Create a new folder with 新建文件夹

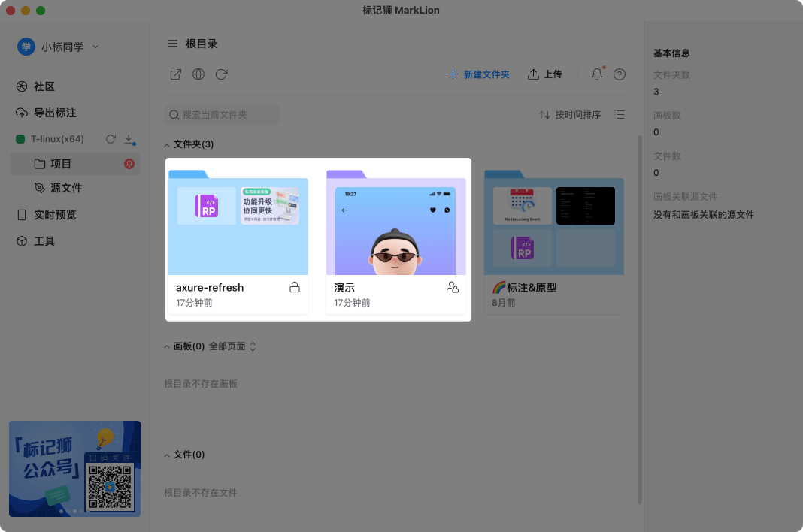479,74
